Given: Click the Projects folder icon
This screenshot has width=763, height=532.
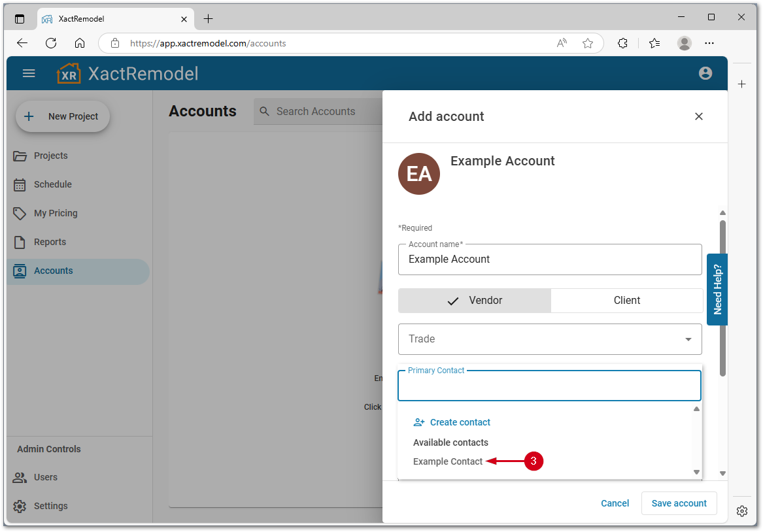Looking at the screenshot, I should [x=20, y=156].
